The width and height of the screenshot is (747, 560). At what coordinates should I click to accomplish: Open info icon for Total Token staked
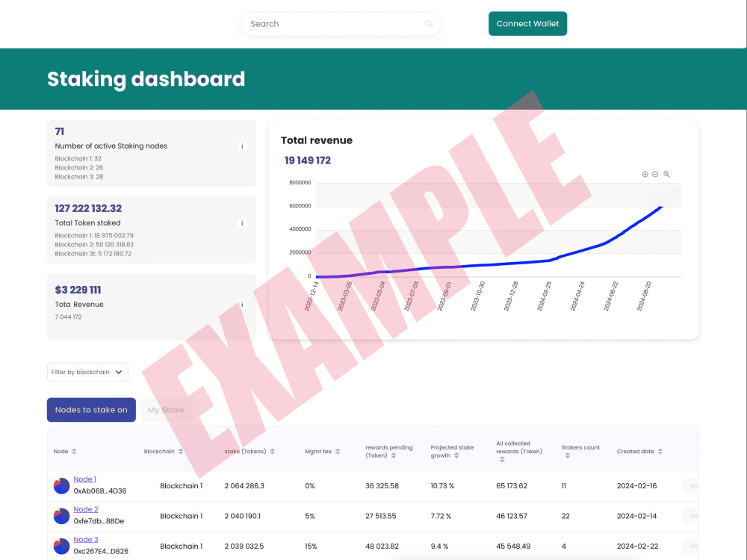(242, 223)
